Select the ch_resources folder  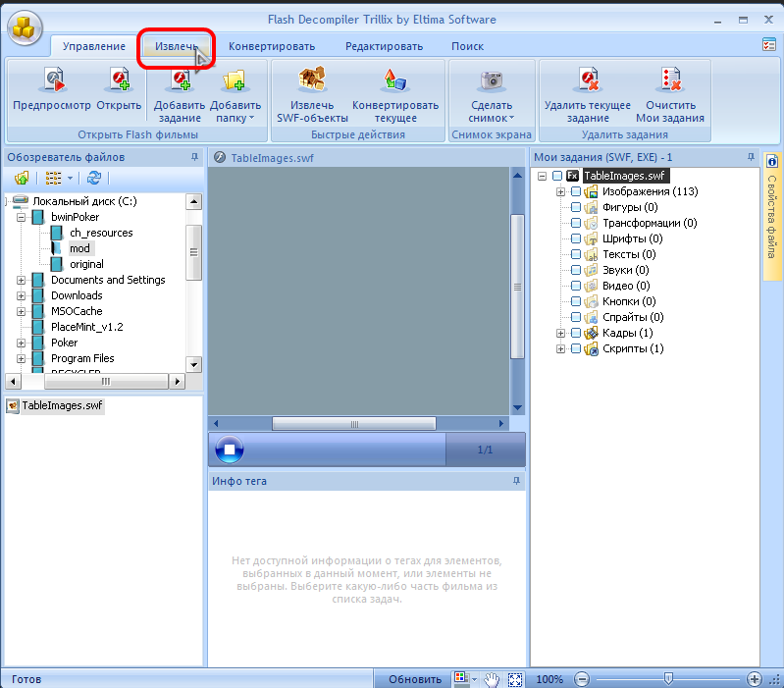[101, 233]
